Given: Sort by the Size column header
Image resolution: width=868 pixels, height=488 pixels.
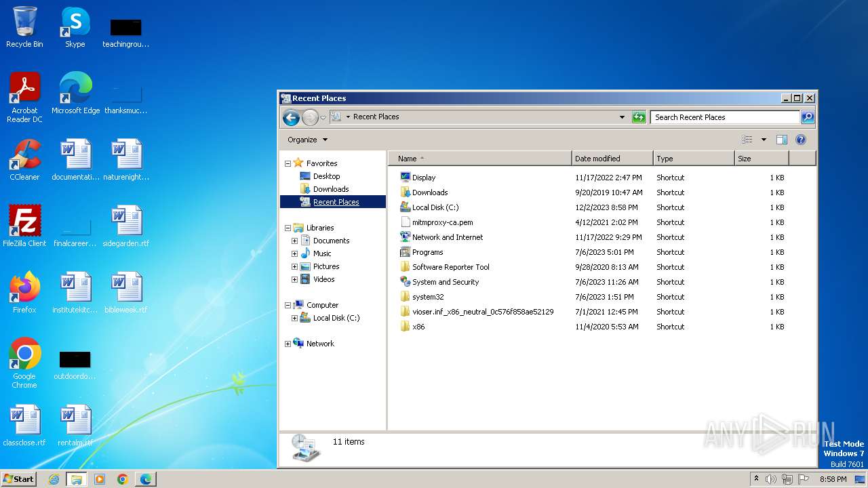Looking at the screenshot, I should [762, 159].
